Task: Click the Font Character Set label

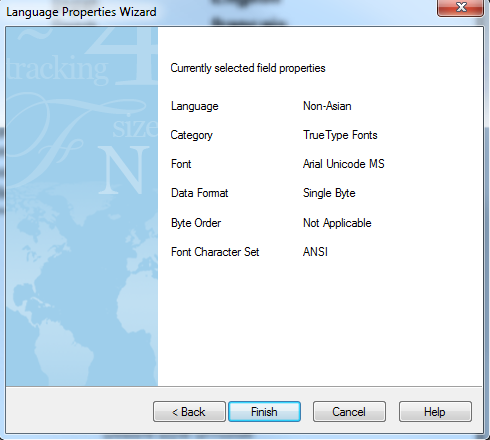Action: point(215,252)
